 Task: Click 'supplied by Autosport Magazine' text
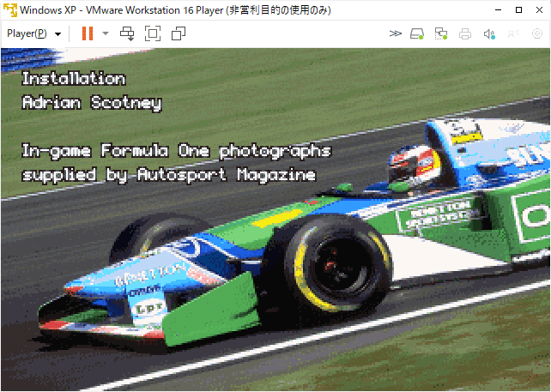[x=169, y=175]
